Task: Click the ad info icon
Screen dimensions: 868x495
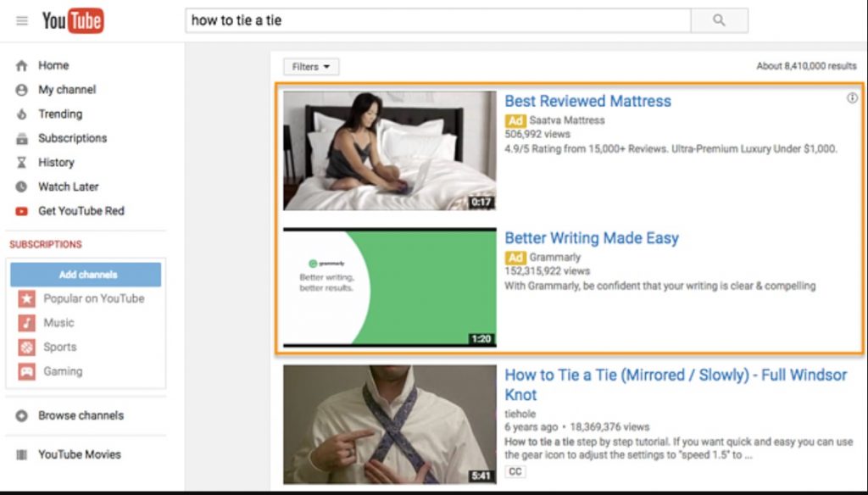Action: pyautogui.click(x=852, y=98)
